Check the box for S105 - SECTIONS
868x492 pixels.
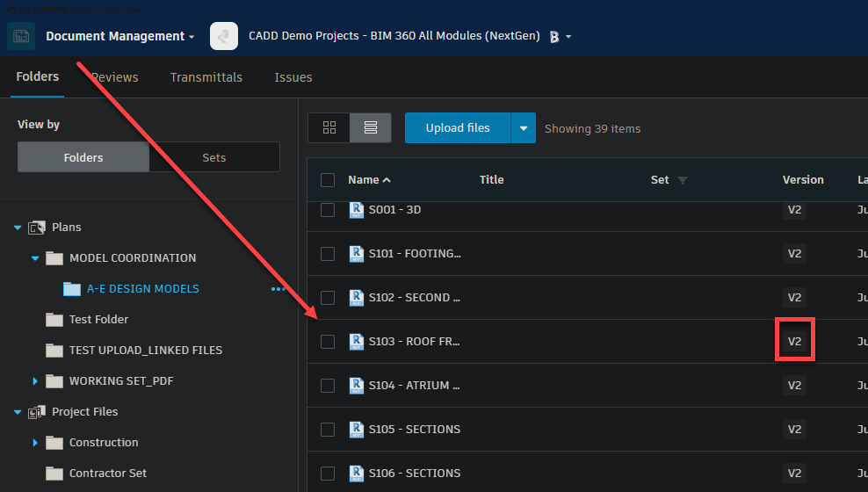328,430
